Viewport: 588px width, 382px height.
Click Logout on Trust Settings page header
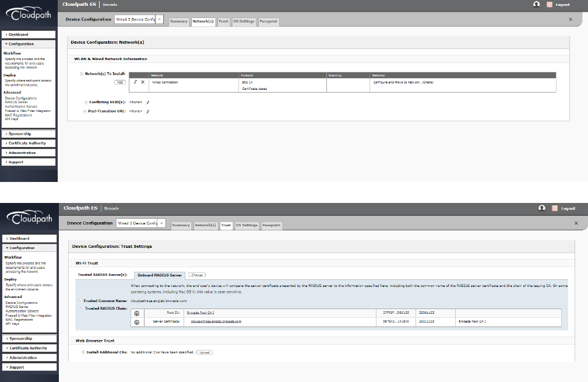coord(568,208)
